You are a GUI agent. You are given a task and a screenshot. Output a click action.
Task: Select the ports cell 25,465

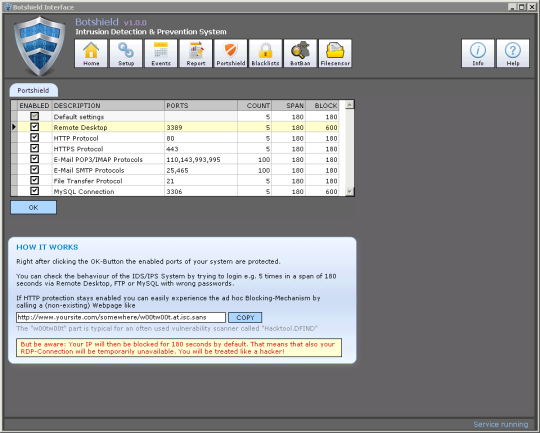201,170
